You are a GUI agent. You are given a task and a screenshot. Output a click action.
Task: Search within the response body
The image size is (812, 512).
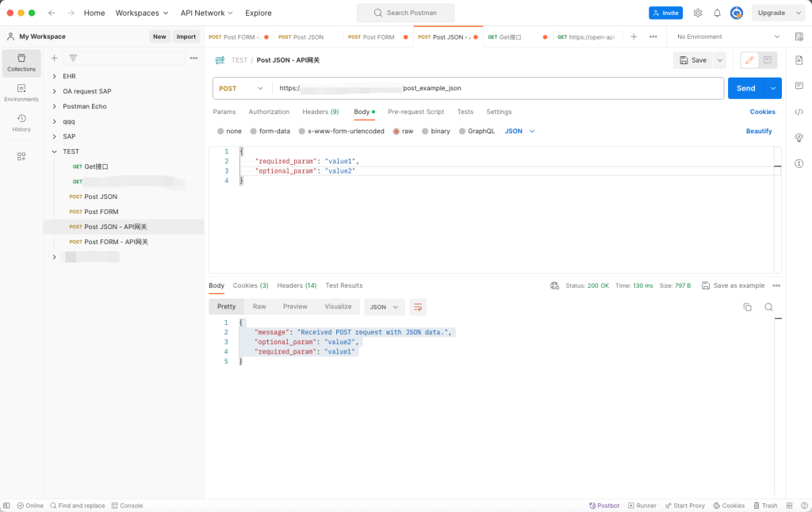(x=769, y=307)
